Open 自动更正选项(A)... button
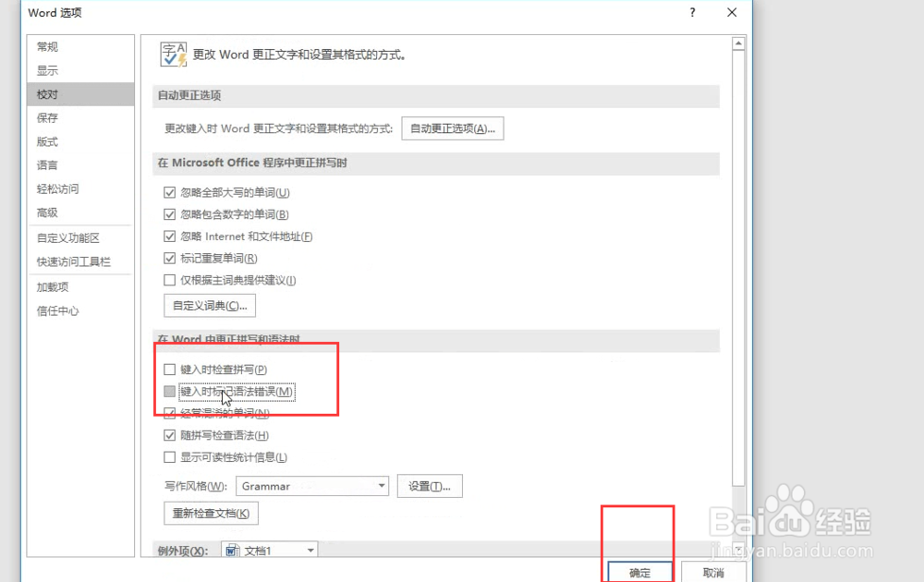 coord(453,128)
